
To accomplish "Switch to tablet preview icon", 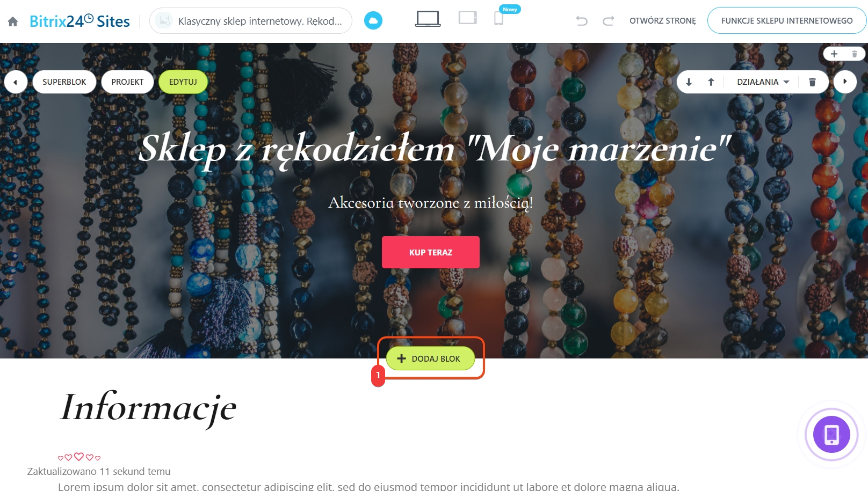I will 468,18.
